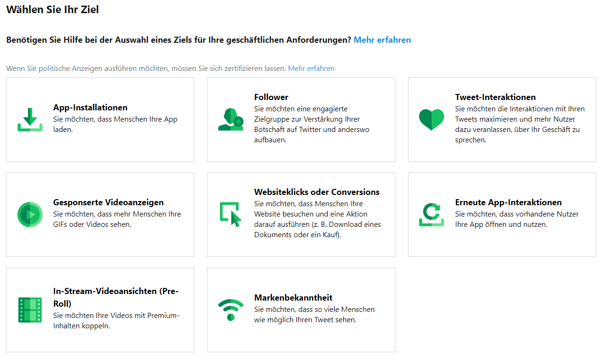
Task: Open 'Mehr erfahren' link about political ads
Action: [x=311, y=69]
